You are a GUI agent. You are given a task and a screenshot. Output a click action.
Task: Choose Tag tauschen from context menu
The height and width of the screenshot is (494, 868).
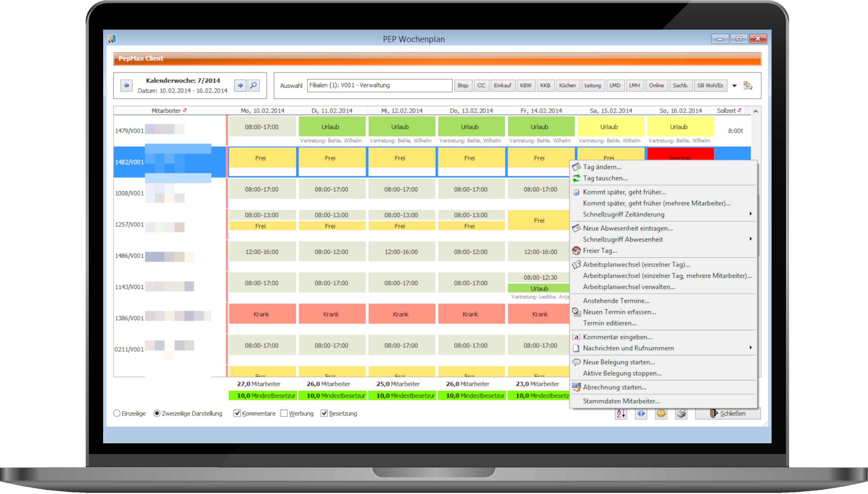pos(664,178)
